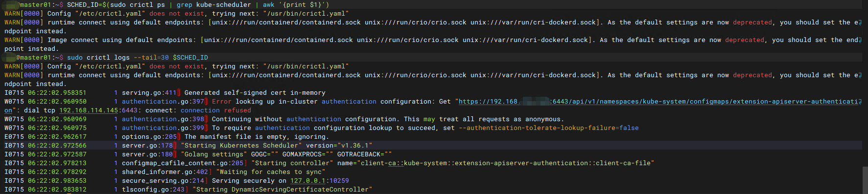Click the authentication.go:399 source reference
Viewport: 868px width, 194px height.
163,128
